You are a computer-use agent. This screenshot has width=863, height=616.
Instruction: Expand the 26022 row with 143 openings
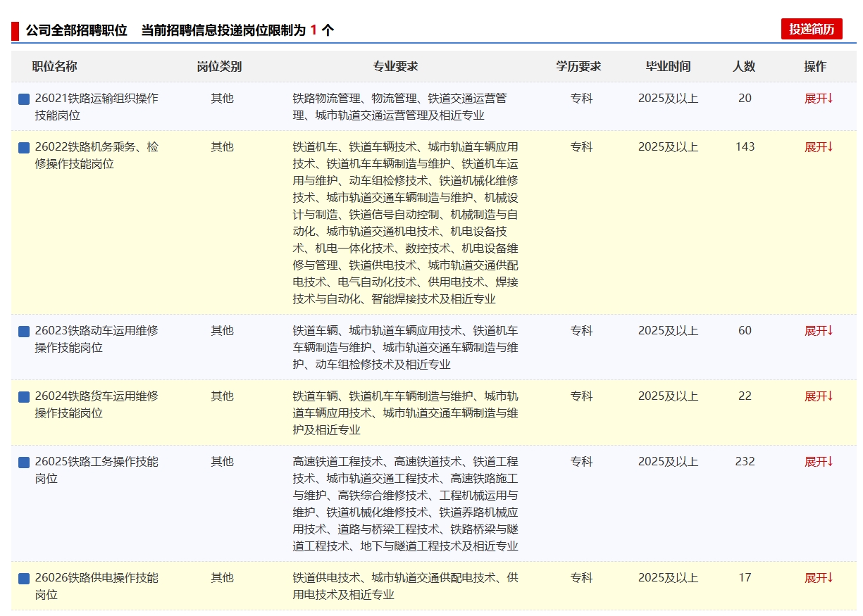coord(819,147)
